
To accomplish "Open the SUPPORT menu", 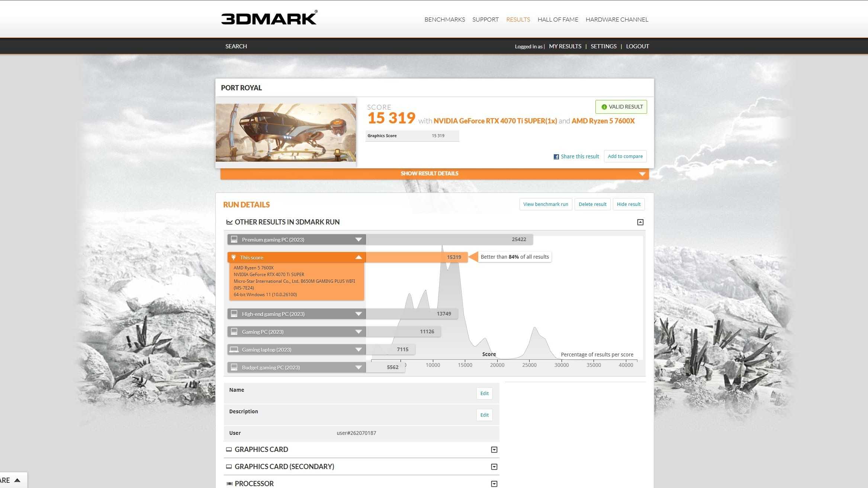I will (x=485, y=19).
